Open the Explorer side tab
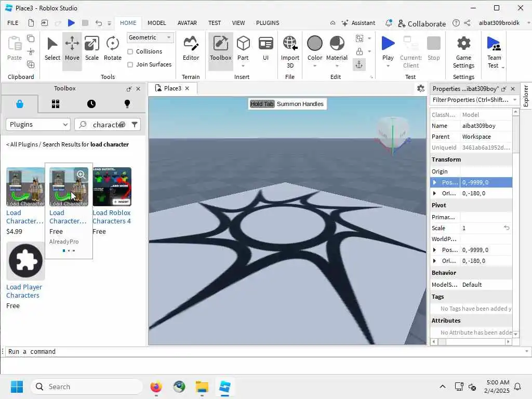Viewport: 532px width, 399px height. [x=526, y=96]
